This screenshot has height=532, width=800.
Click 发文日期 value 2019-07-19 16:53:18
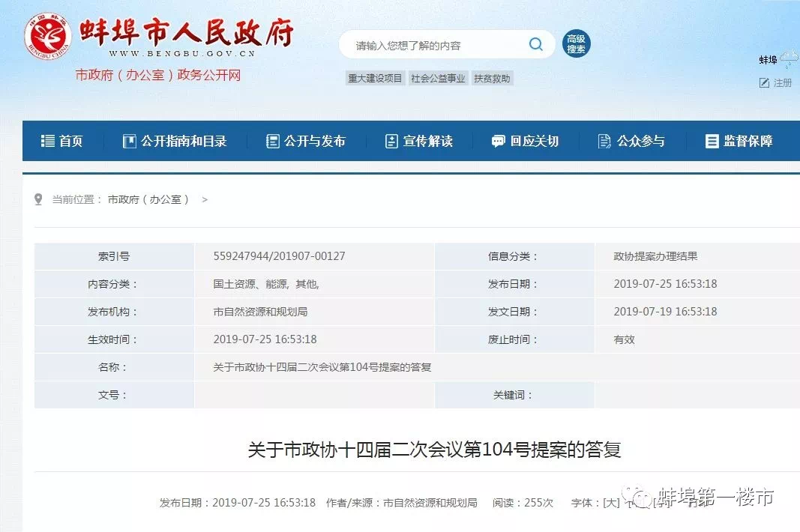pos(665,311)
